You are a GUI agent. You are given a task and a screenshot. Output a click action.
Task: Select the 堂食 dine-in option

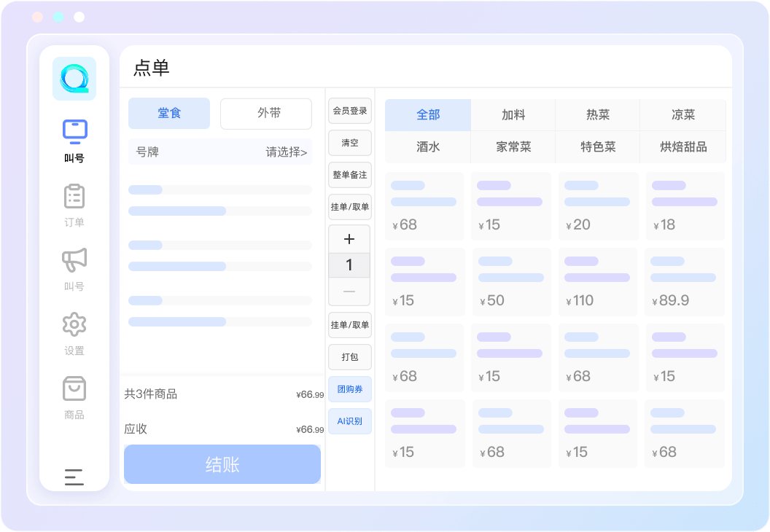pos(169,114)
